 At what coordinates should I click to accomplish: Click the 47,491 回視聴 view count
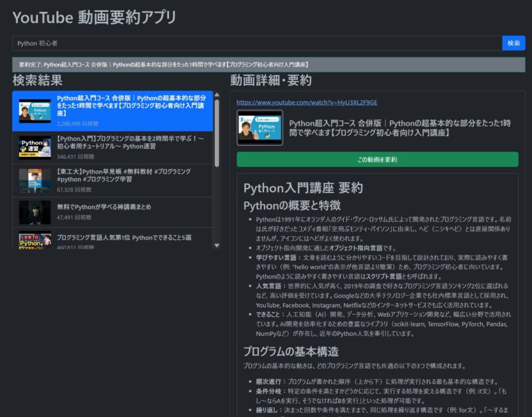coord(74,217)
